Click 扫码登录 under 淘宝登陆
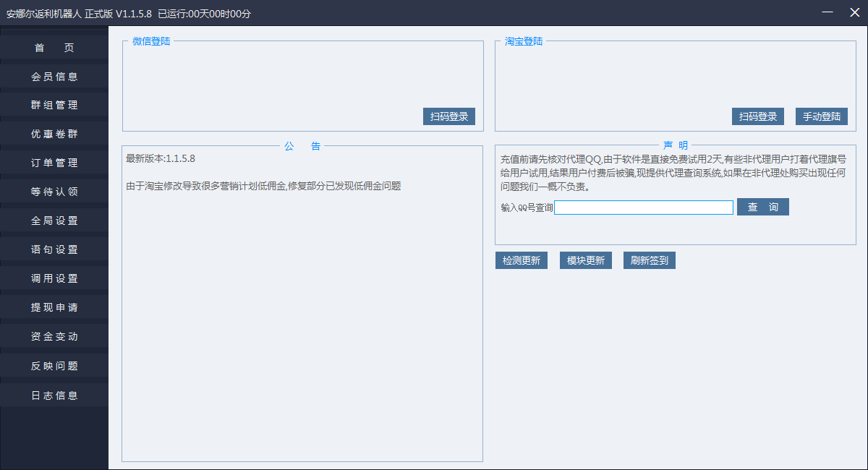The width and height of the screenshot is (868, 470). click(x=757, y=116)
